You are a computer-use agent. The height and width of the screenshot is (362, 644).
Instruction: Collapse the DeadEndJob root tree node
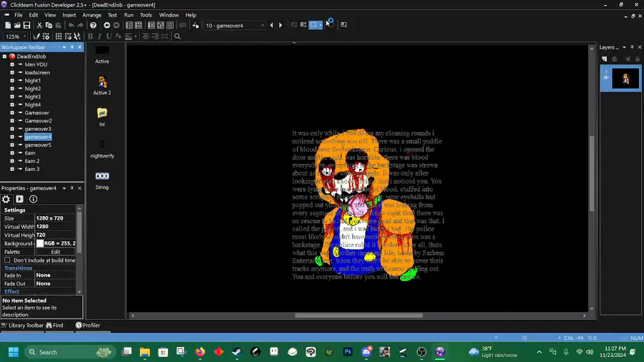click(4, 57)
